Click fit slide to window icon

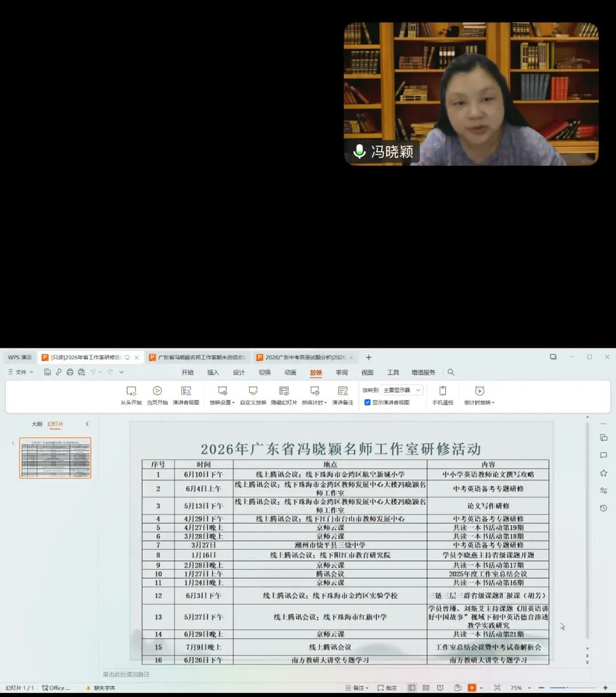click(497, 688)
